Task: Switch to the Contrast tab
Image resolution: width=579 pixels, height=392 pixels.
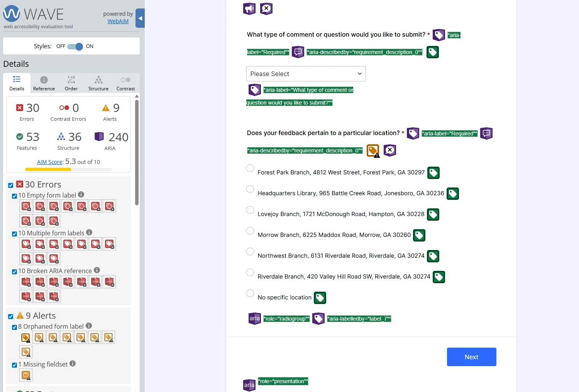Action: coord(125,83)
